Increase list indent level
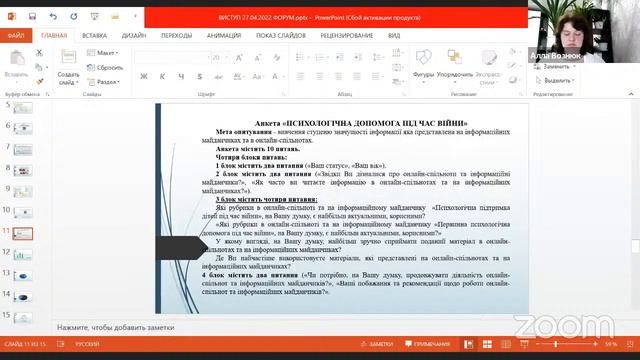This screenshot has width=640, height=360. click(x=358, y=57)
